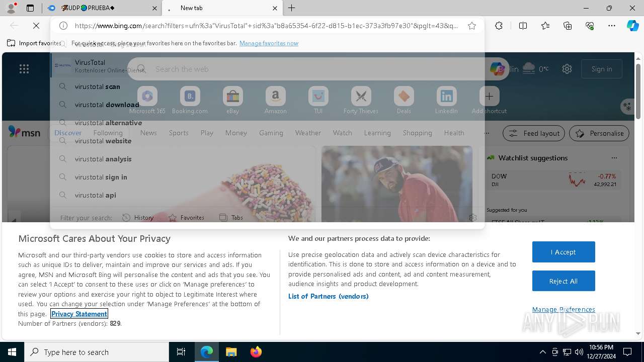Open the List of Partners (vendors) link
644x362 pixels.
point(328,296)
